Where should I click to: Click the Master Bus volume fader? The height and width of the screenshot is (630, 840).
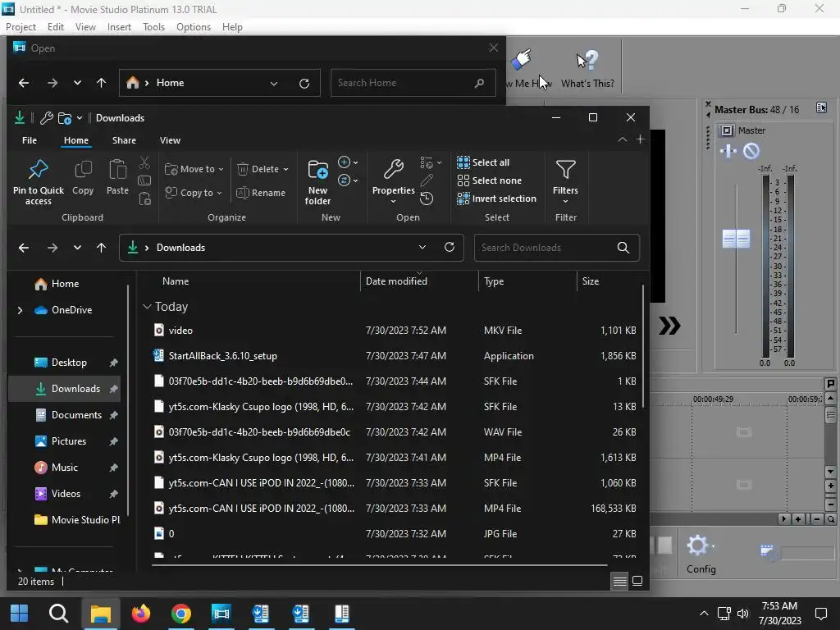coord(736,239)
